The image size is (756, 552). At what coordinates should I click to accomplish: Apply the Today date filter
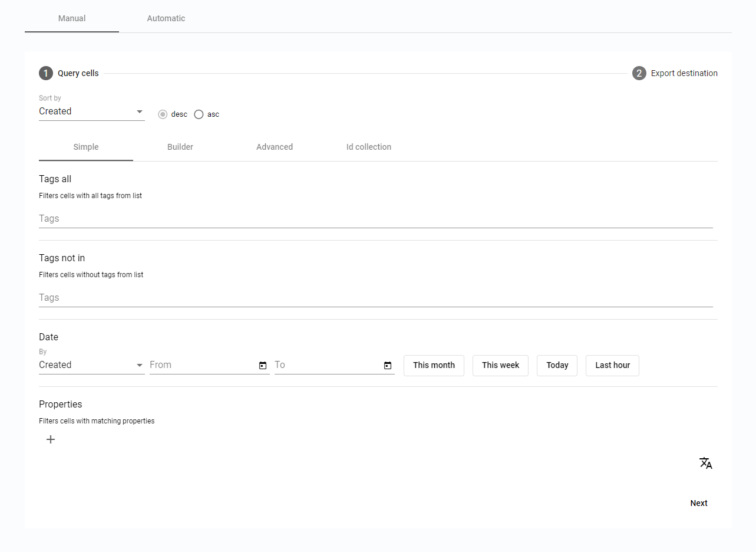click(x=557, y=365)
